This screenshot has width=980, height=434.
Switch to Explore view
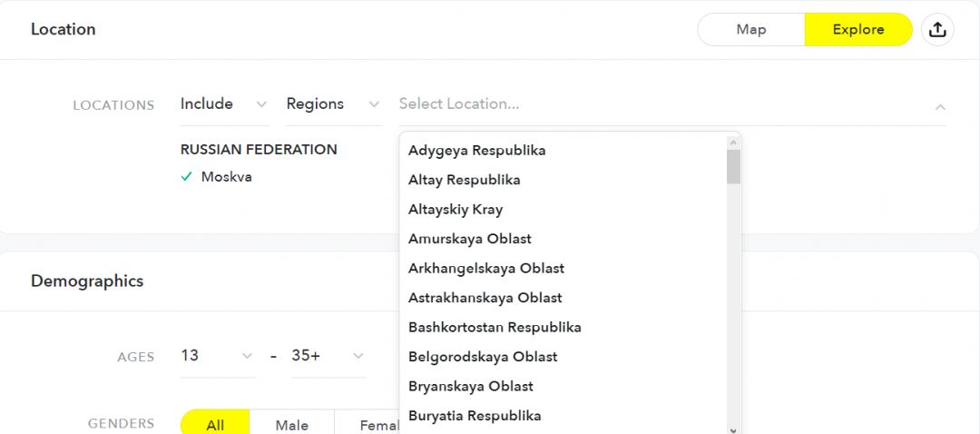point(858,29)
